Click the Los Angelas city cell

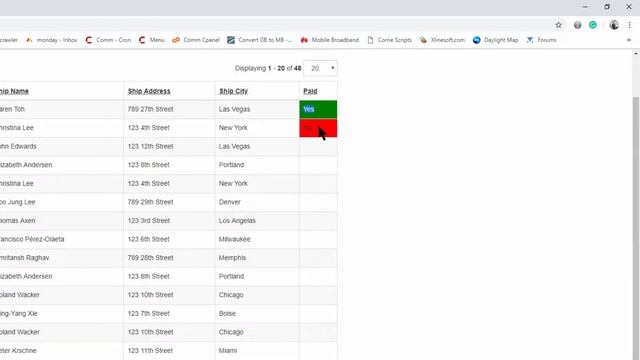pos(257,221)
